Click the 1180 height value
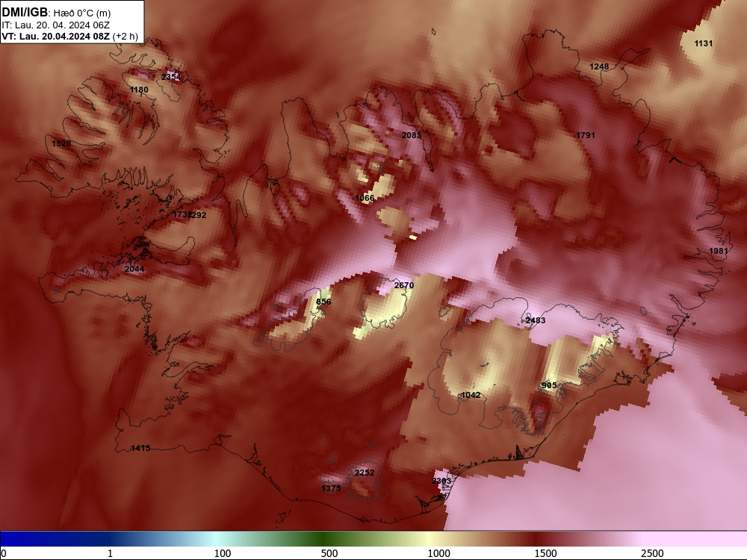 (139, 90)
